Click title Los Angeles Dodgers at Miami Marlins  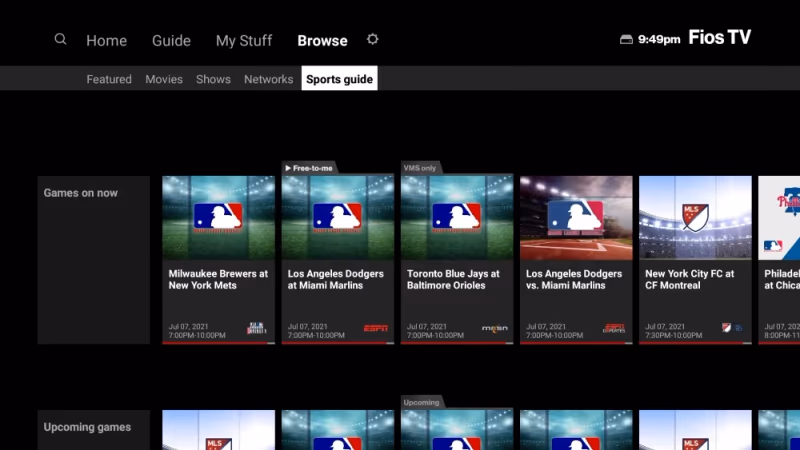336,280
